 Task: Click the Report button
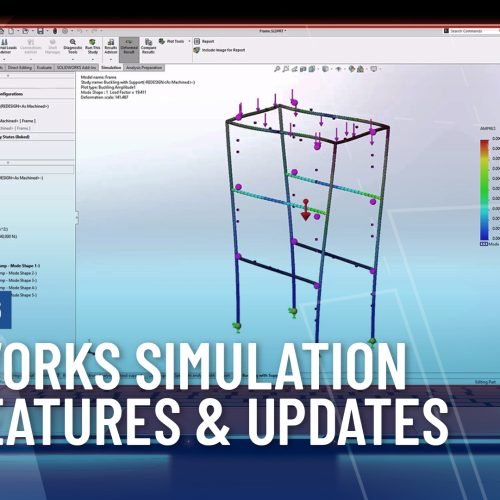[x=204, y=41]
